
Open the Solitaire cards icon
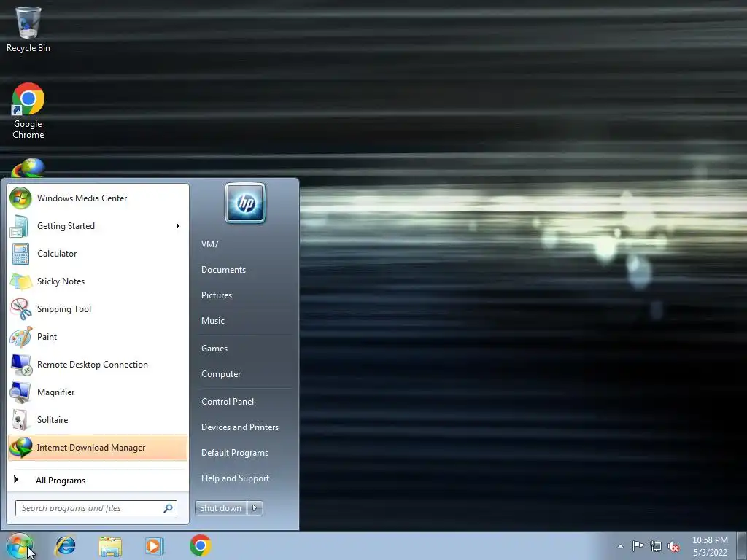coord(20,419)
